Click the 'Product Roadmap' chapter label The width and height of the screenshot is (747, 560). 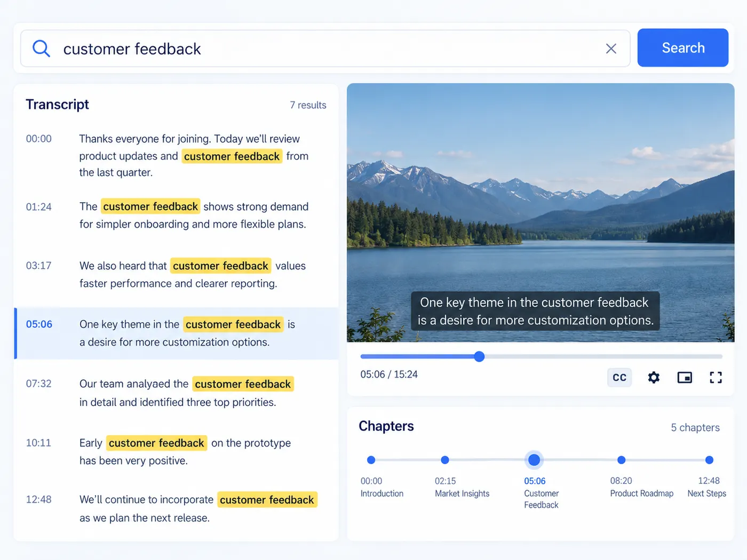[642, 493]
